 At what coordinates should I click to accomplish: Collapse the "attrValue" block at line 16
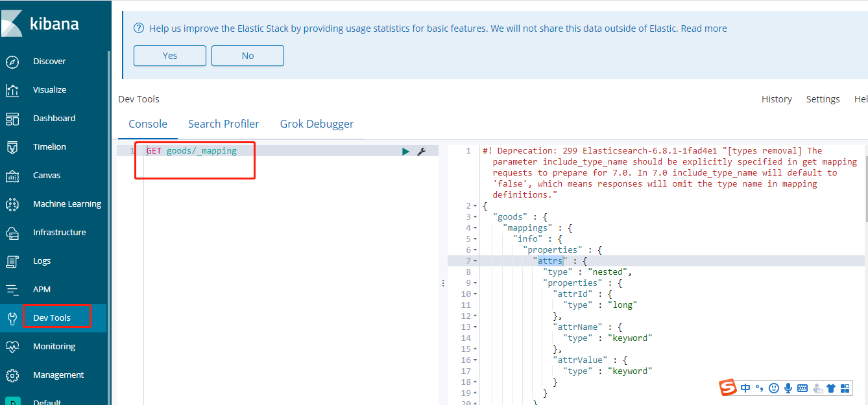click(x=476, y=360)
